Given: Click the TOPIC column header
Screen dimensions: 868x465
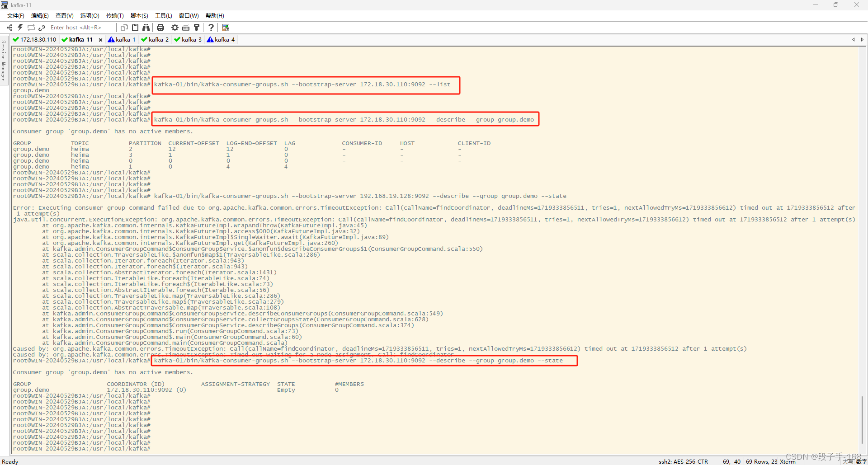Looking at the screenshot, I should [80, 143].
